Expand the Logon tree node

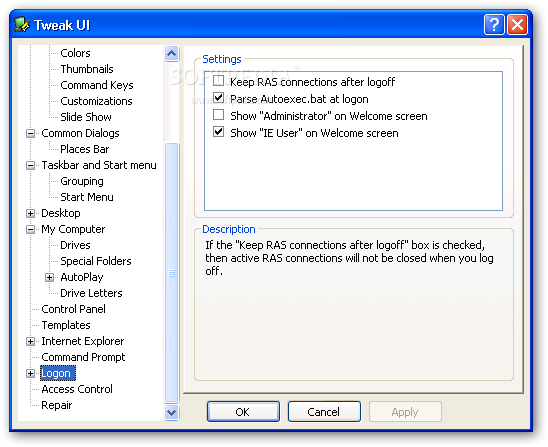30,373
